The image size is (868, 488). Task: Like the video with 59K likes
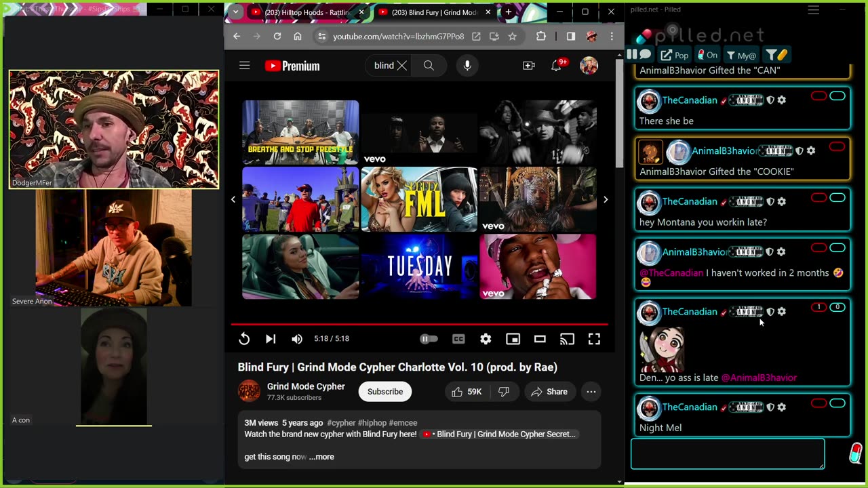pyautogui.click(x=466, y=392)
